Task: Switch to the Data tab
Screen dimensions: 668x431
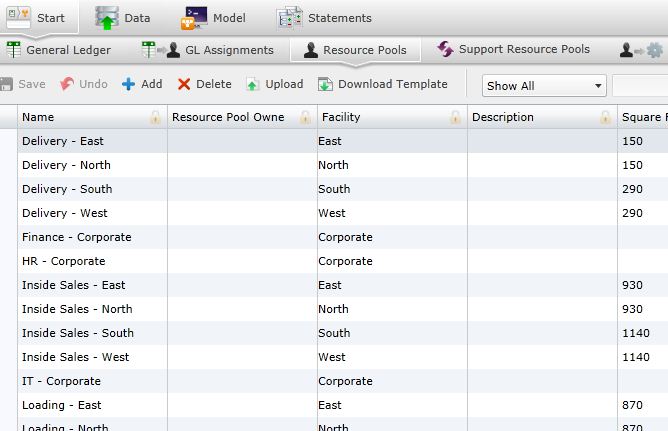Action: (123, 17)
